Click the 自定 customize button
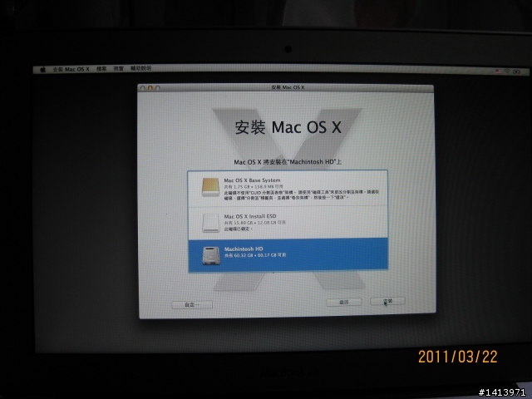This screenshot has height=399, width=532. pyautogui.click(x=192, y=305)
